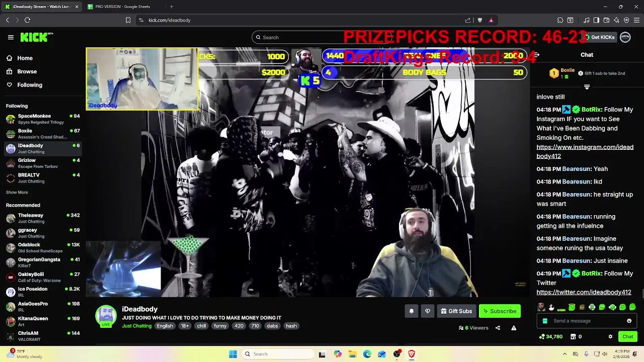
Task: Open Brave Leo AI icon
Action: [x=616, y=20]
